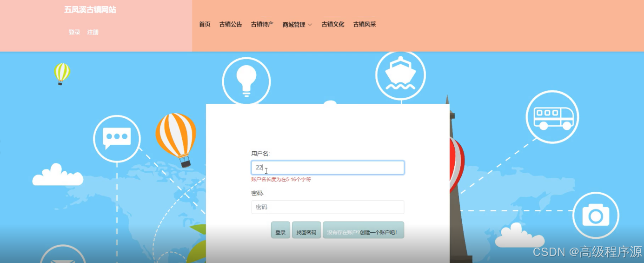Image resolution: width=644 pixels, height=263 pixels.
Task: Click the 找回密码 button
Action: click(306, 230)
